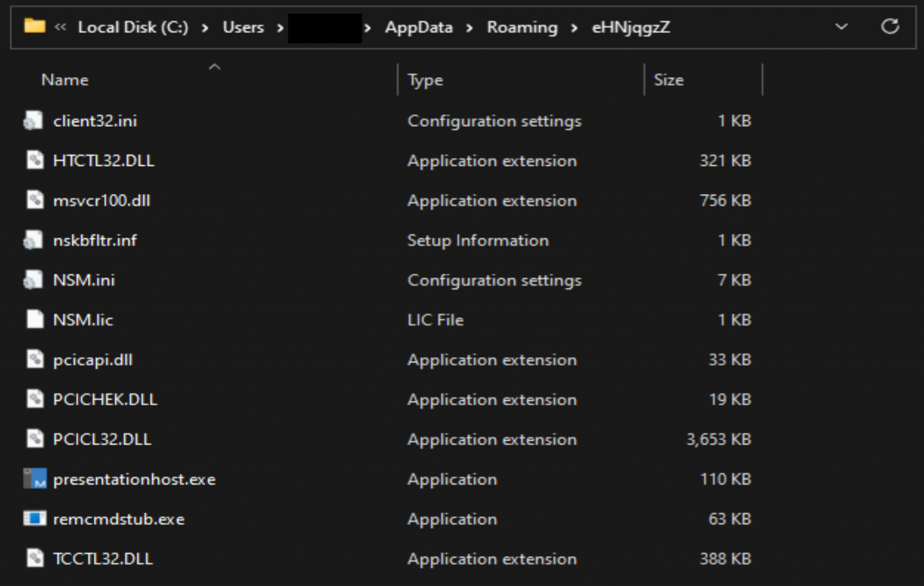The width and height of the screenshot is (924, 586).
Task: Navigate to the AppData breadcrumb item
Action: [419, 27]
